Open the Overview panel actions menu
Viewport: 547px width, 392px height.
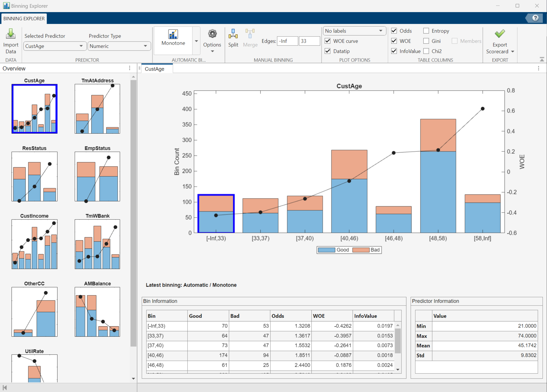pos(130,68)
